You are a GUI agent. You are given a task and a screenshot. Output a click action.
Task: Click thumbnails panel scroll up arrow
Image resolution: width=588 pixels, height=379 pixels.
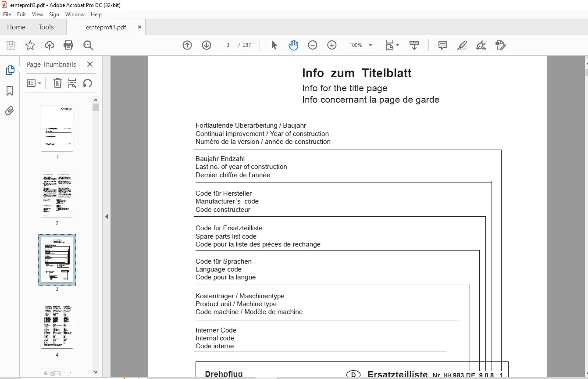tap(96, 100)
